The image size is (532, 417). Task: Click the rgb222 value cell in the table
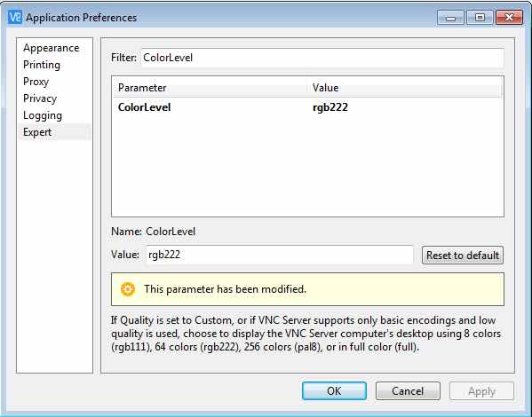point(330,107)
